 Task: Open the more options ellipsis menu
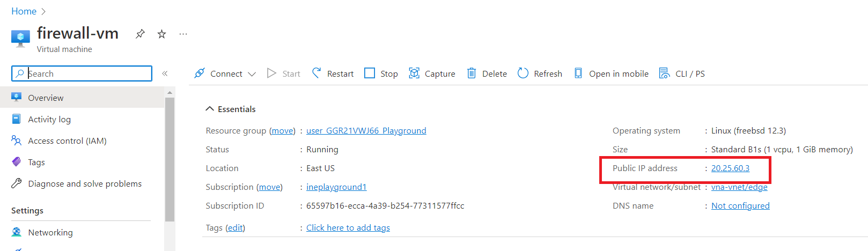click(183, 34)
